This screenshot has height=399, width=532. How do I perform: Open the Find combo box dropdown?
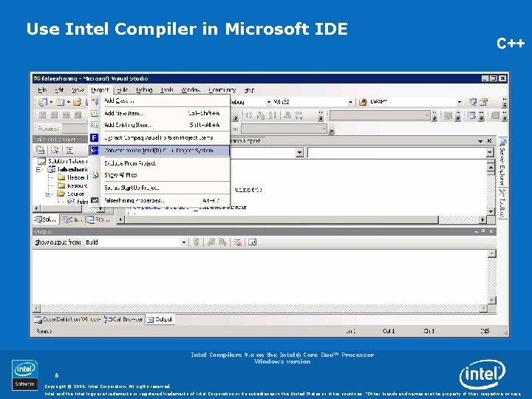[460, 102]
